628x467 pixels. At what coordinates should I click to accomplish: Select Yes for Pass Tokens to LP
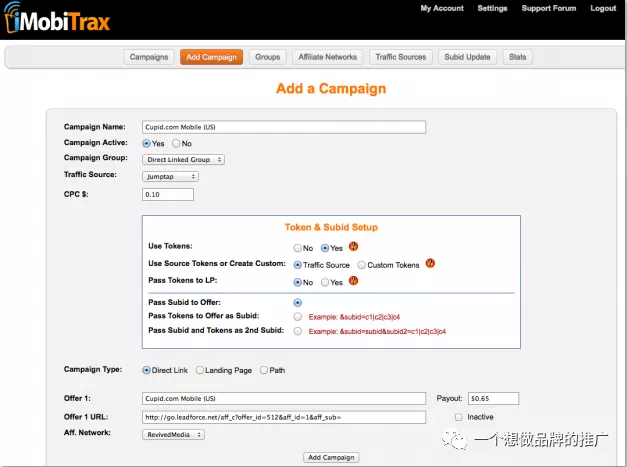(325, 282)
